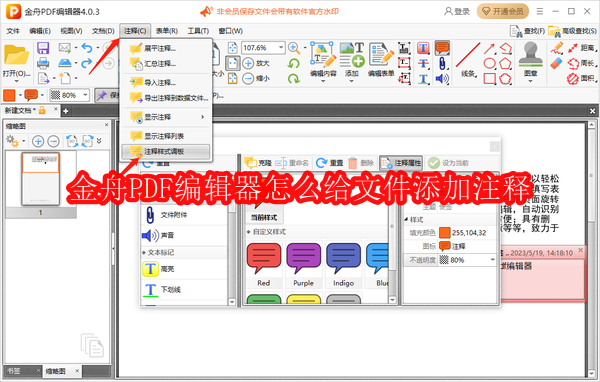
Task: Click the scanner icon in the toolbar
Action: click(x=65, y=63)
